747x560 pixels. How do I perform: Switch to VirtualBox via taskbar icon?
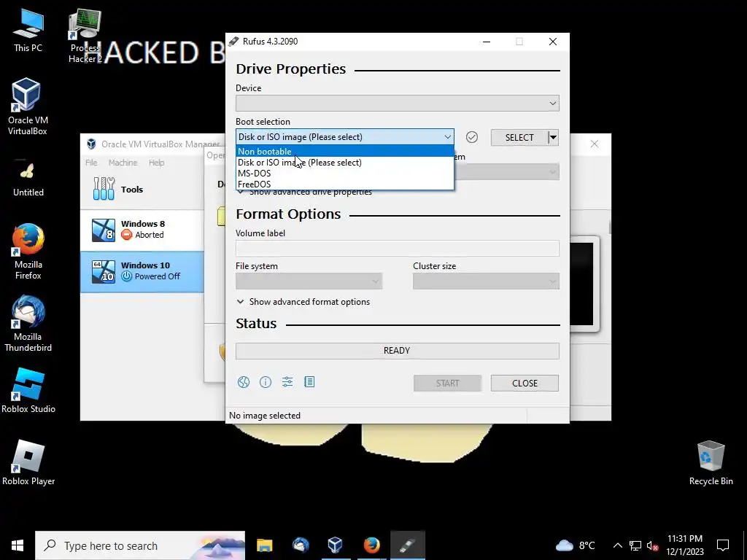click(336, 545)
